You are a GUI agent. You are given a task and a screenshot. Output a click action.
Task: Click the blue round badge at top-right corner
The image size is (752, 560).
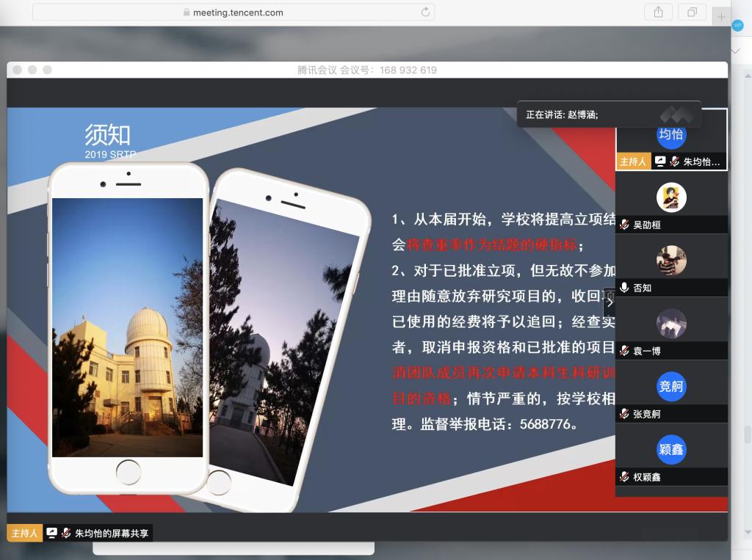(738, 24)
